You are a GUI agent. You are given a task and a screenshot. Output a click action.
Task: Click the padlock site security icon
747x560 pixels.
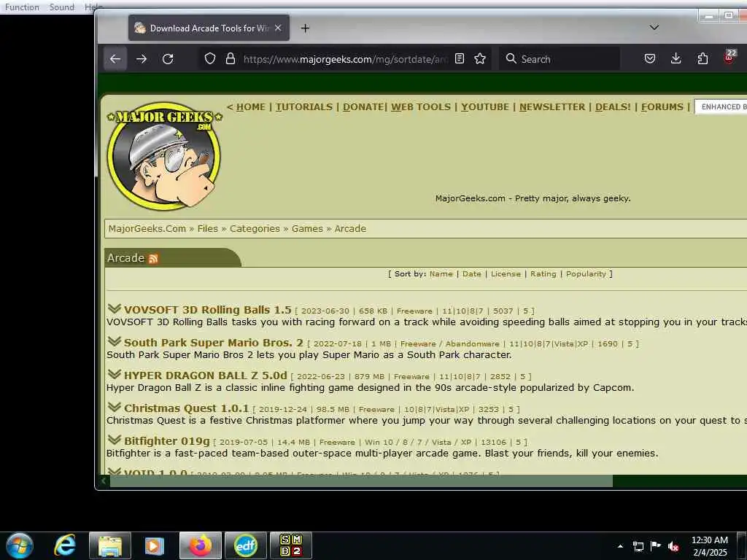(231, 58)
